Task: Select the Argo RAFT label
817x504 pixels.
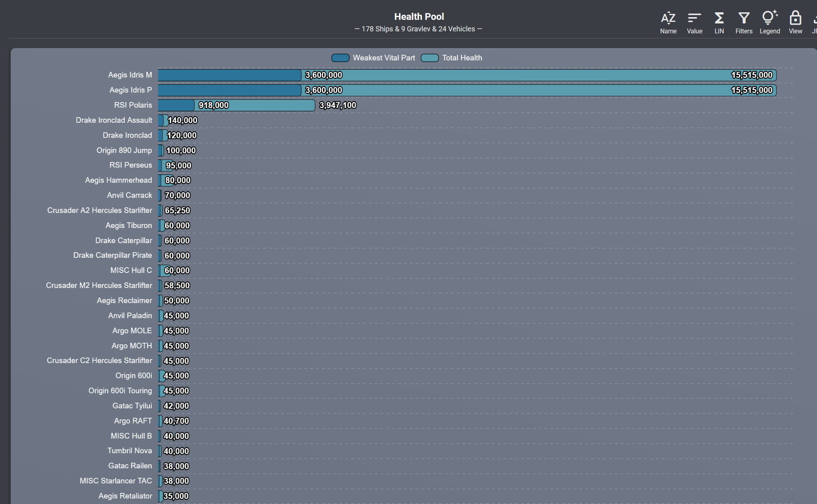Action: tap(133, 421)
